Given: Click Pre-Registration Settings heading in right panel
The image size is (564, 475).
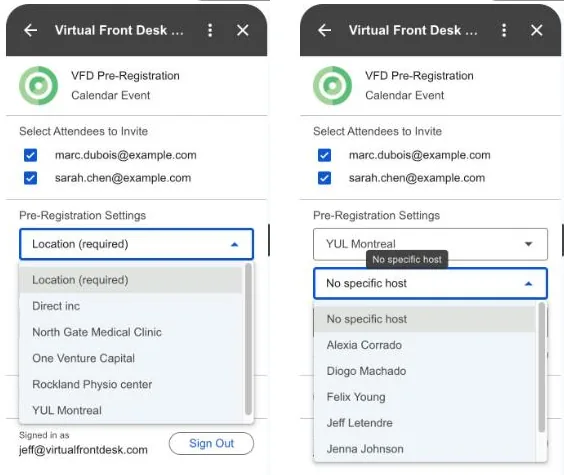Looking at the screenshot, I should click(377, 215).
